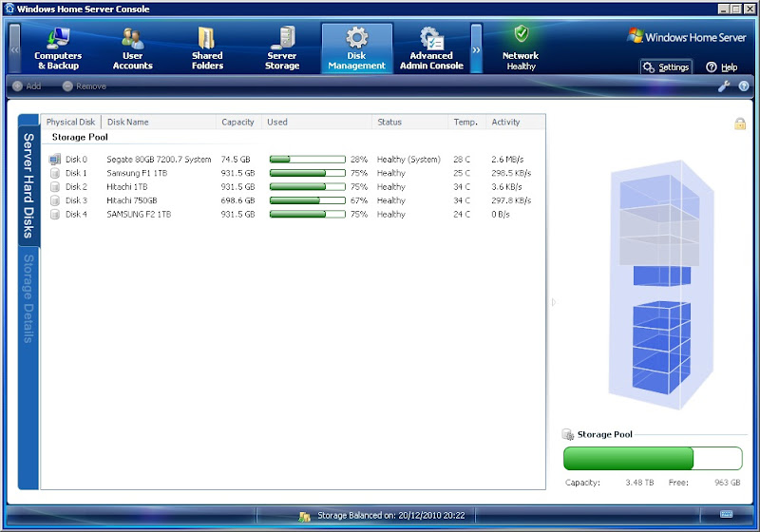Open the Settings button

pyautogui.click(x=667, y=67)
